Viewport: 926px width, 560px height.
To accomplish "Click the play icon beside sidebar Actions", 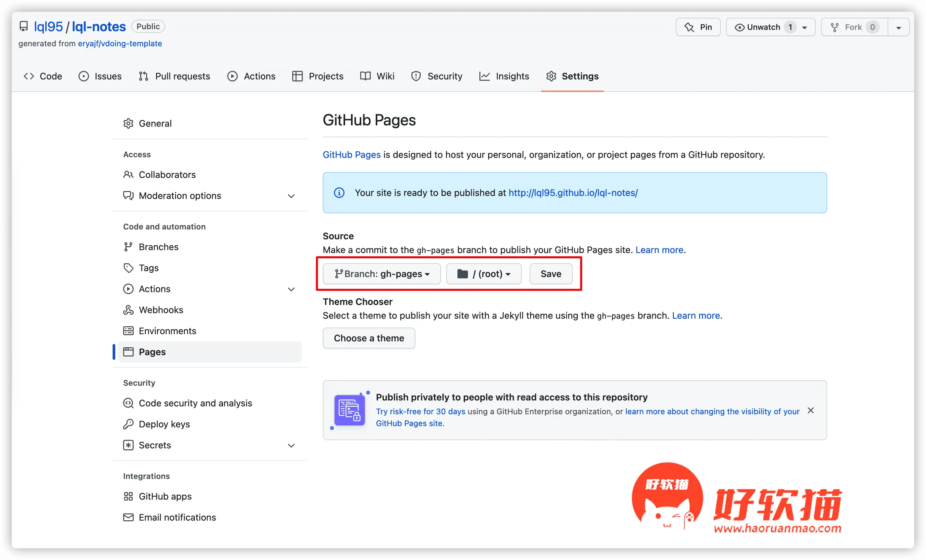I will coord(128,289).
